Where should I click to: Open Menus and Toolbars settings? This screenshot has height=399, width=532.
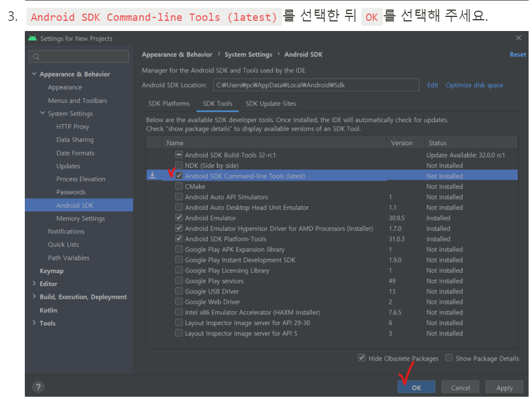[77, 101]
